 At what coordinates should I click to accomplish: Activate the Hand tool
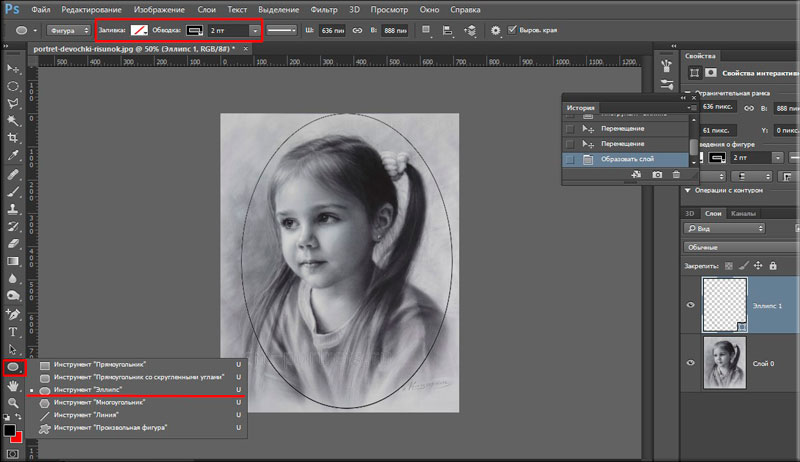[14, 384]
